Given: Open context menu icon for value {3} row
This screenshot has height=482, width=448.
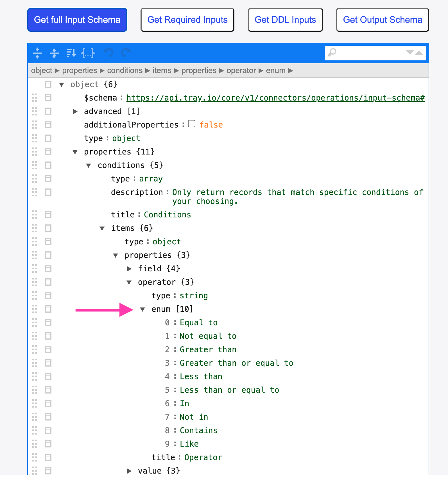Looking at the screenshot, I should 48,471.
